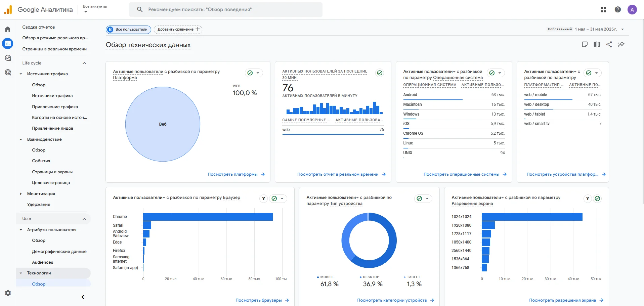
Task: Click Добавить сравнение button
Action: [x=178, y=29]
